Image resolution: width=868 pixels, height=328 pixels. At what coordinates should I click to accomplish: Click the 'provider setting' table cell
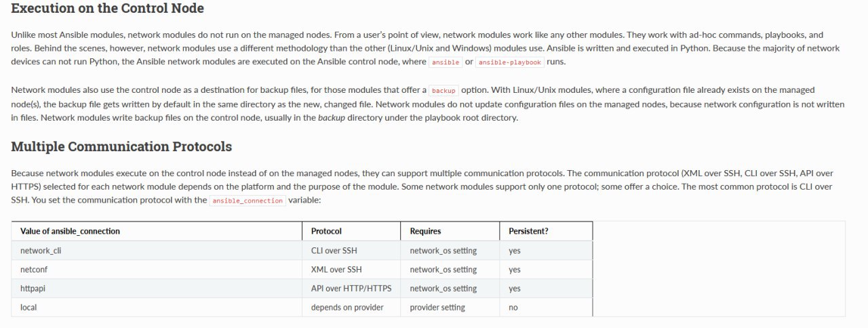click(450, 308)
